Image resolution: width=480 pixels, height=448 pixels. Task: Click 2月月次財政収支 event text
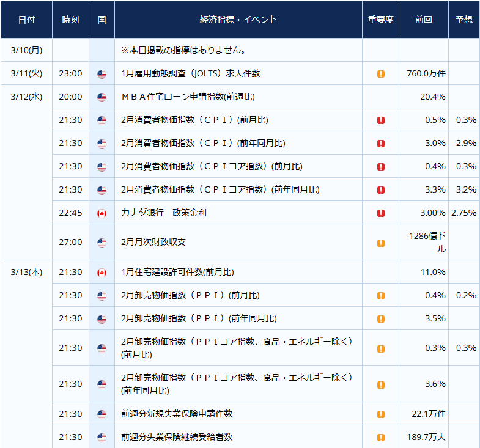pos(153,242)
